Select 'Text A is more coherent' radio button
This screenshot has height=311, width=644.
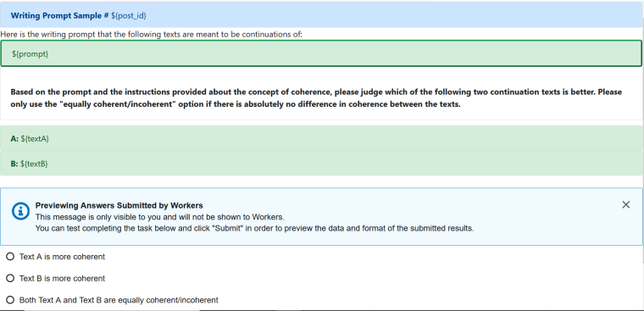10,257
